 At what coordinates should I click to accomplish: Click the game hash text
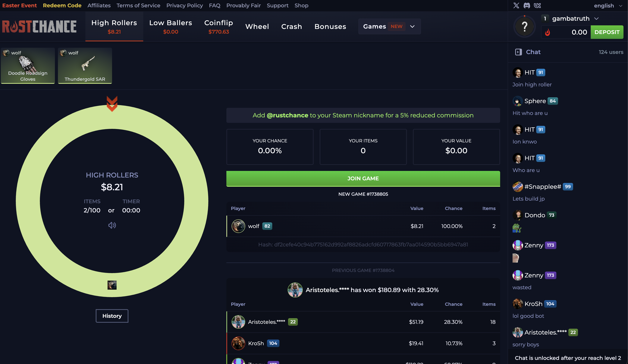[363, 245]
